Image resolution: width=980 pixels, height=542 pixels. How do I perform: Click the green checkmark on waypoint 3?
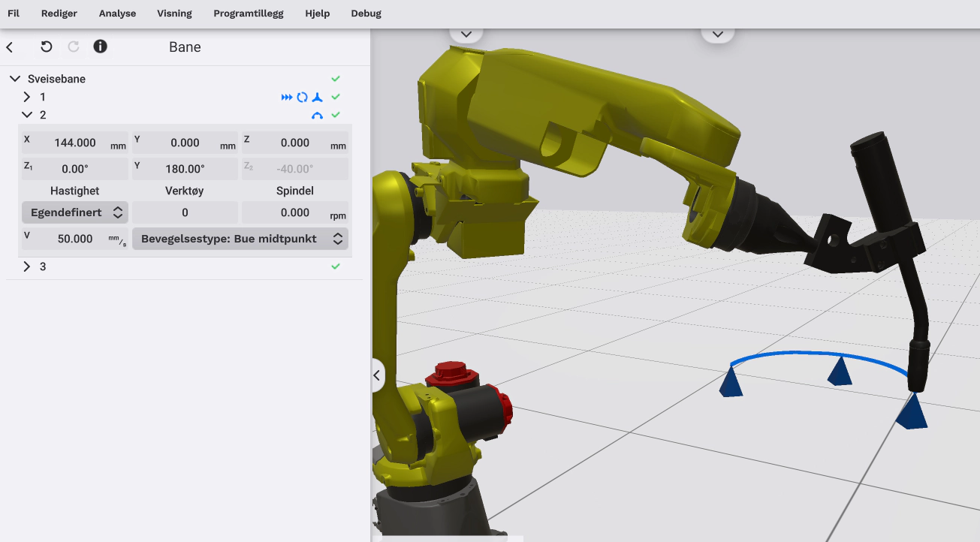[336, 266]
